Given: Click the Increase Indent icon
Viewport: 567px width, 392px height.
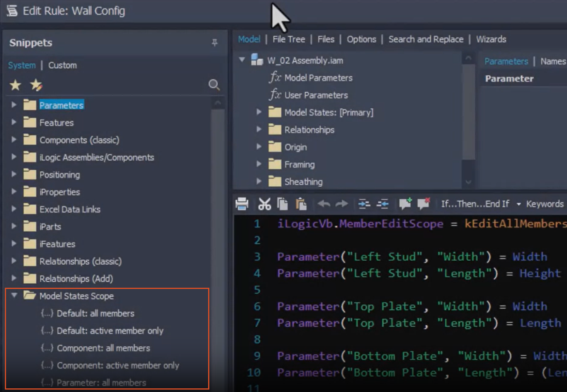Looking at the screenshot, I should click(x=364, y=204).
